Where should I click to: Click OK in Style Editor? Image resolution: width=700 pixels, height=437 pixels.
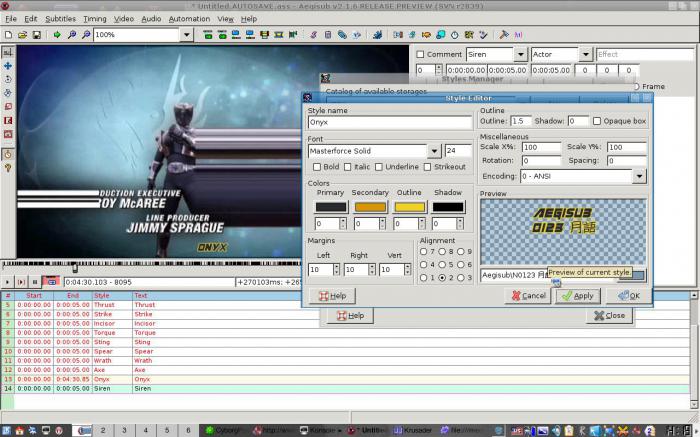[629, 296]
